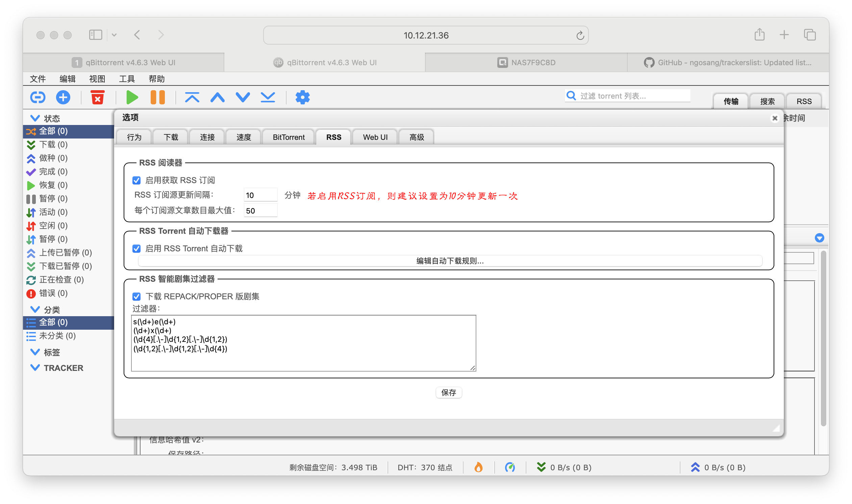The width and height of the screenshot is (852, 504).
Task: Show Safari sidebar toggle icon
Action: tap(95, 35)
